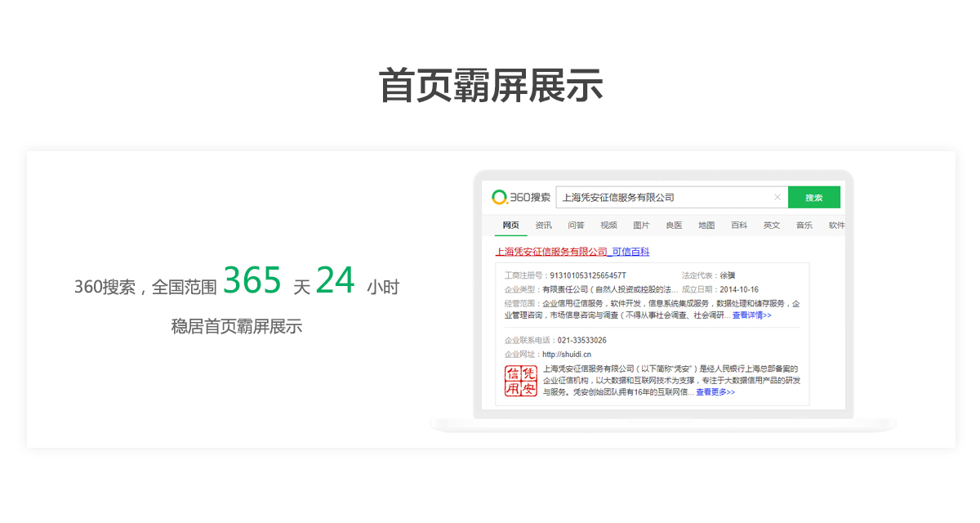Viewport: 980px width, 523px height.
Task: Click the 查看更多>> link
Action: point(715,392)
